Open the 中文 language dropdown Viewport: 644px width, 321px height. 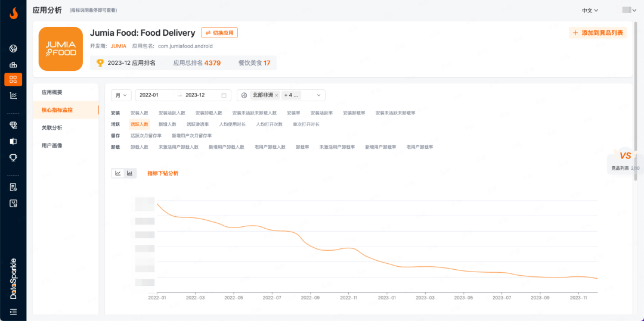[x=590, y=11]
